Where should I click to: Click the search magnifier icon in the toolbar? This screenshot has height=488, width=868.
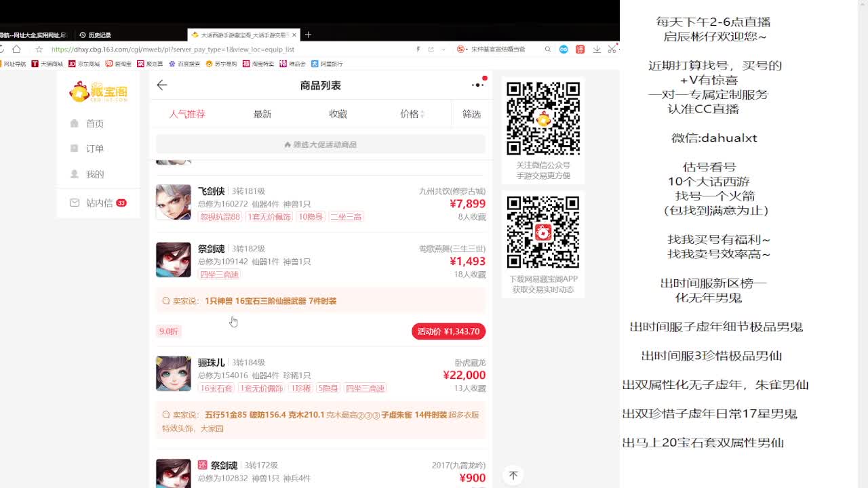point(548,49)
